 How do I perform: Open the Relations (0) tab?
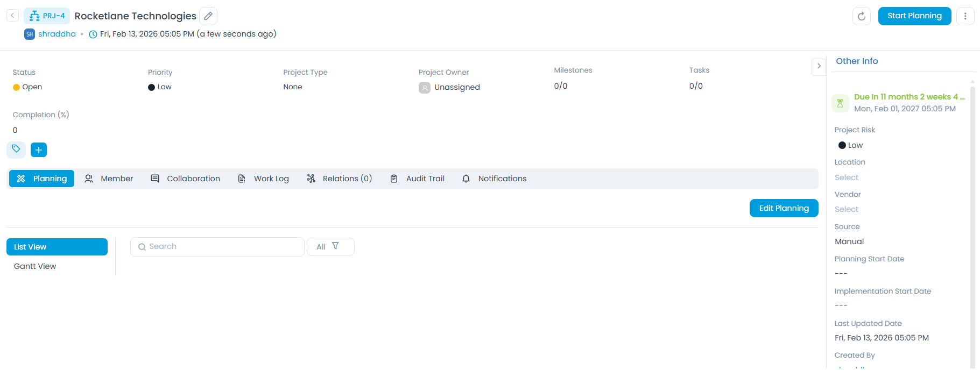(340, 179)
